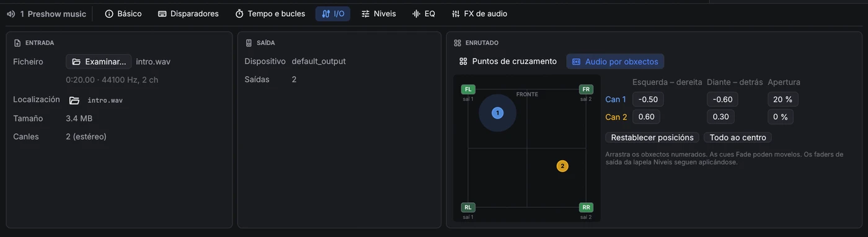
Task: Go to the Niveis tab
Action: pos(378,14)
